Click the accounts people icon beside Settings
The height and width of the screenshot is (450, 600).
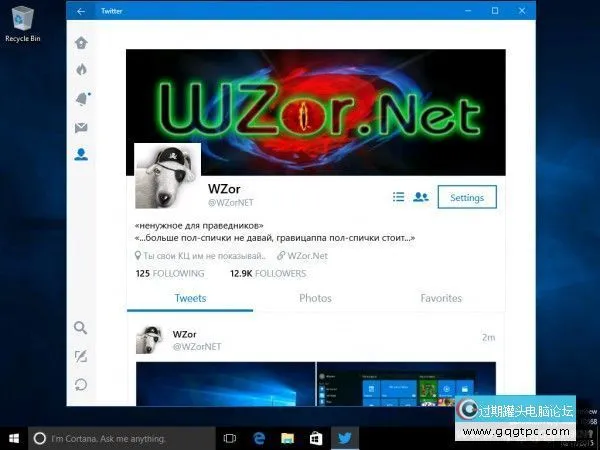point(420,197)
